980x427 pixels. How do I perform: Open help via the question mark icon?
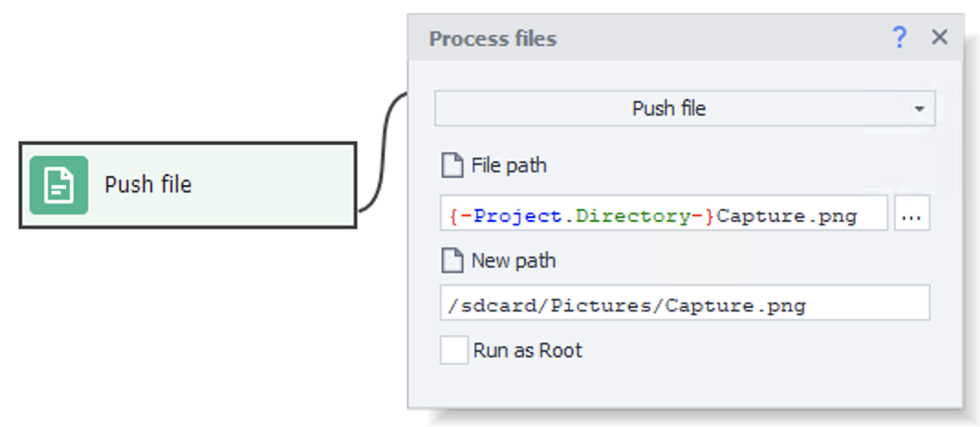click(x=899, y=38)
